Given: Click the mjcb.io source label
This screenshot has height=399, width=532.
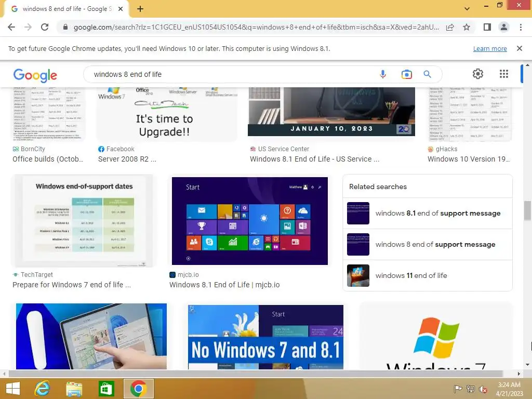Looking at the screenshot, I should click(188, 275).
